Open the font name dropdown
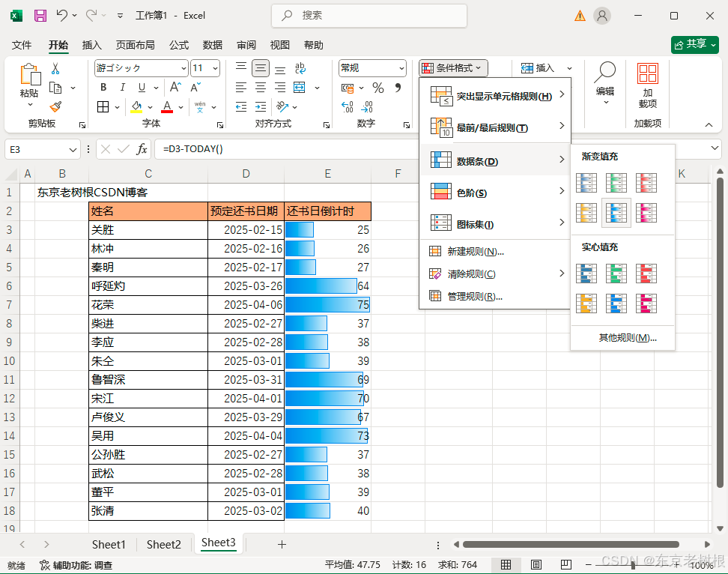Viewport: 728px width, 574px height. (x=183, y=68)
